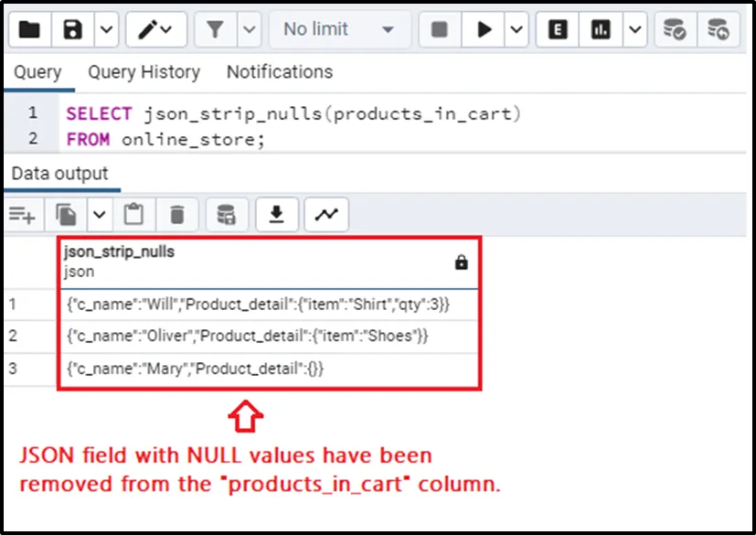Open the Notifications tab
Viewport: 756px width, 535px height.
[279, 71]
